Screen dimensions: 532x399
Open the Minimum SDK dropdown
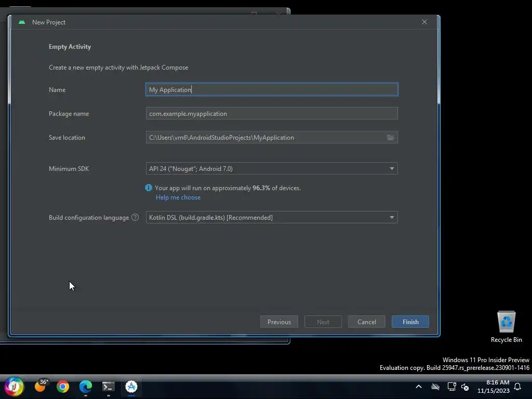coord(272,169)
